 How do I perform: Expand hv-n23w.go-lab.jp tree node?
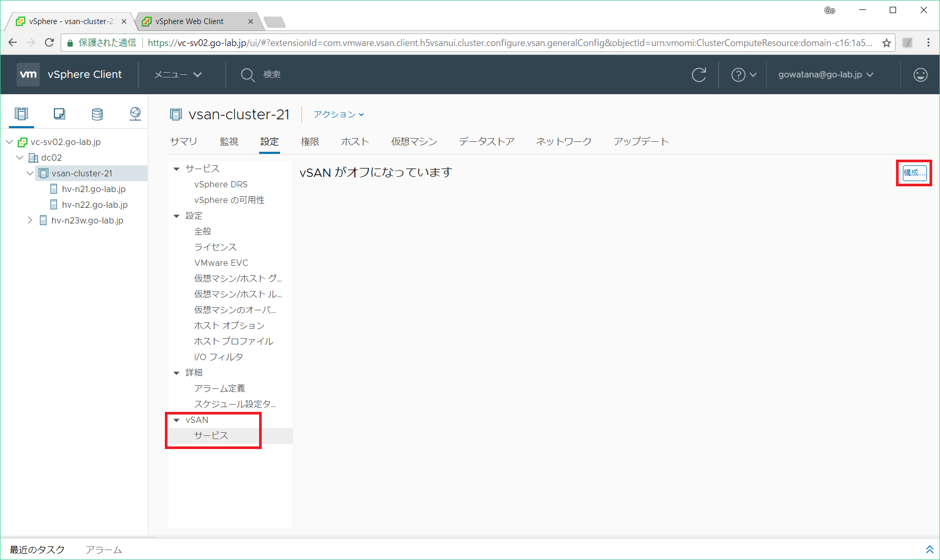coord(30,220)
